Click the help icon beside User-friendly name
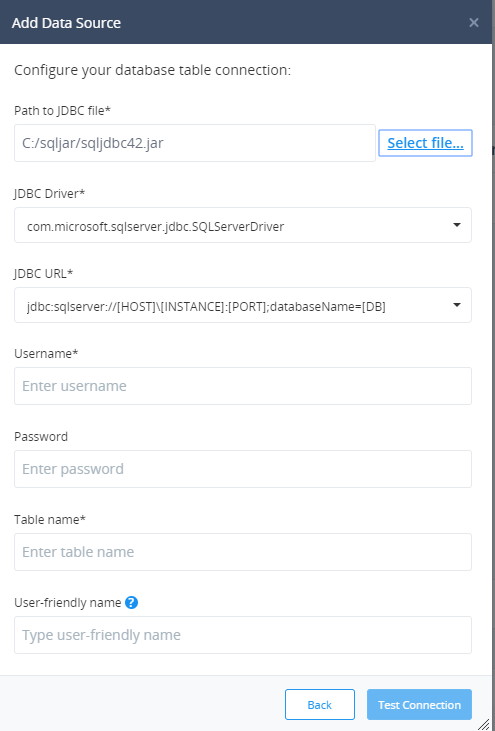 tap(131, 602)
